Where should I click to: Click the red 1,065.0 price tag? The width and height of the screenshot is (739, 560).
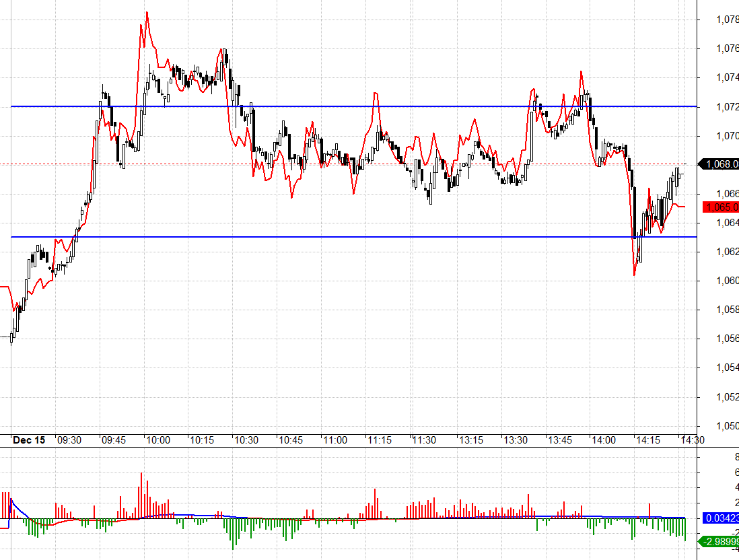click(x=720, y=207)
